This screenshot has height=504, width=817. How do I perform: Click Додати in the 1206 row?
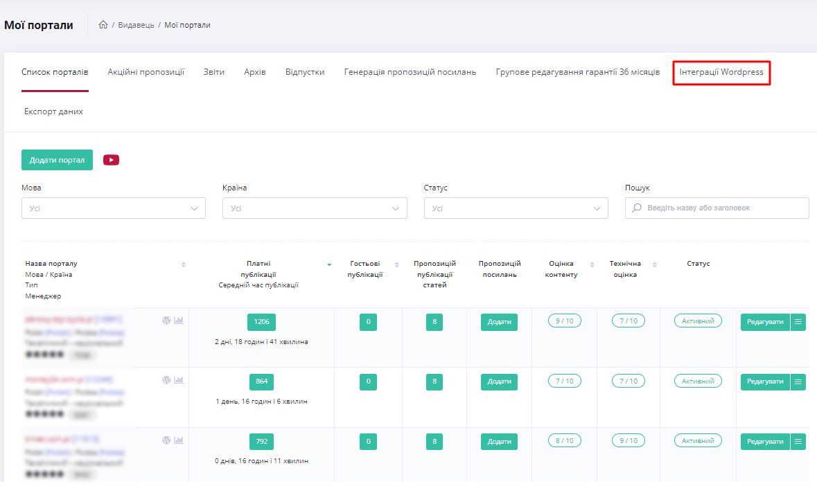pyautogui.click(x=499, y=322)
